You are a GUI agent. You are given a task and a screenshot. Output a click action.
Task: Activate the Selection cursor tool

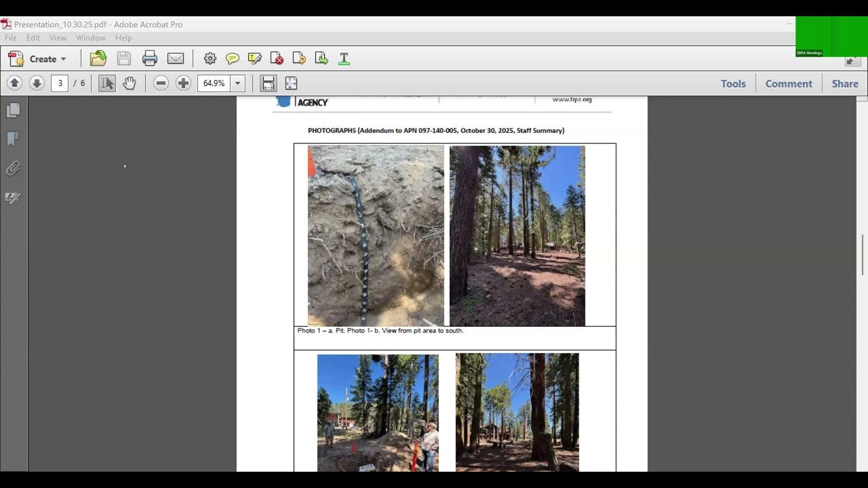(x=106, y=83)
